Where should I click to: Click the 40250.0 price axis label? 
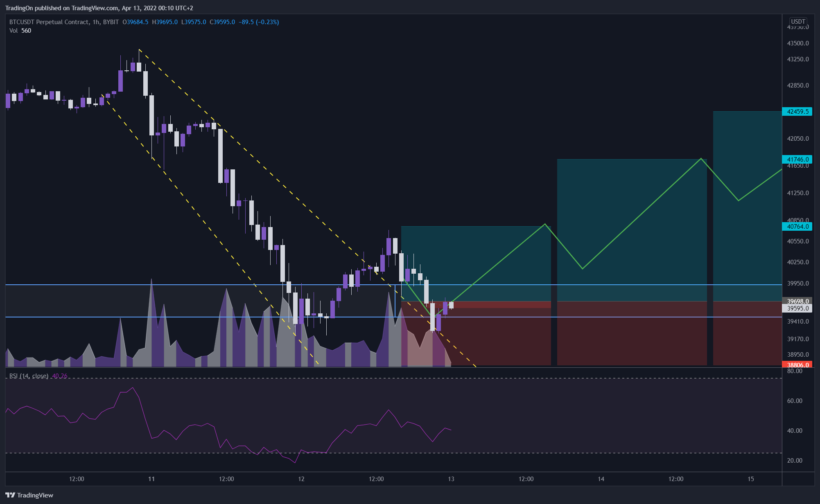pyautogui.click(x=798, y=262)
